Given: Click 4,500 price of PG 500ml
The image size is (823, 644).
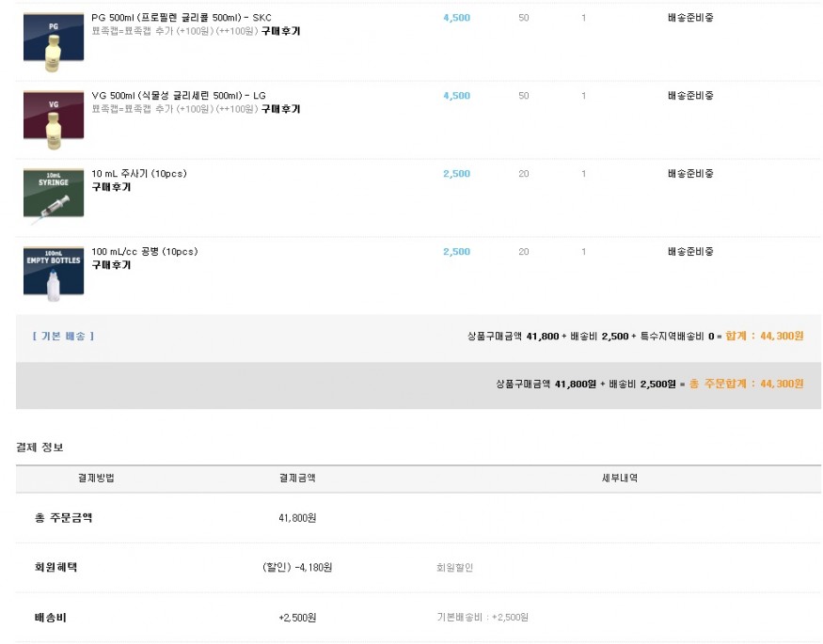Looking at the screenshot, I should (456, 18).
